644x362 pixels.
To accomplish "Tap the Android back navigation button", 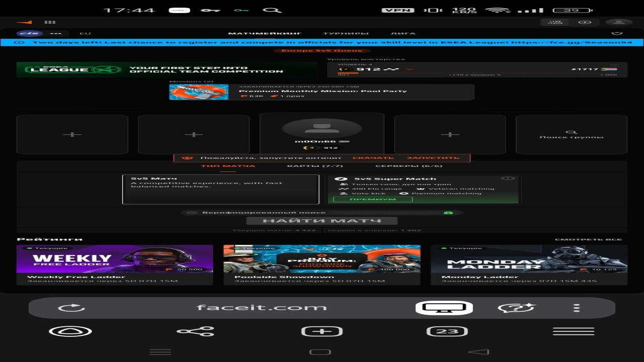I will (478, 352).
